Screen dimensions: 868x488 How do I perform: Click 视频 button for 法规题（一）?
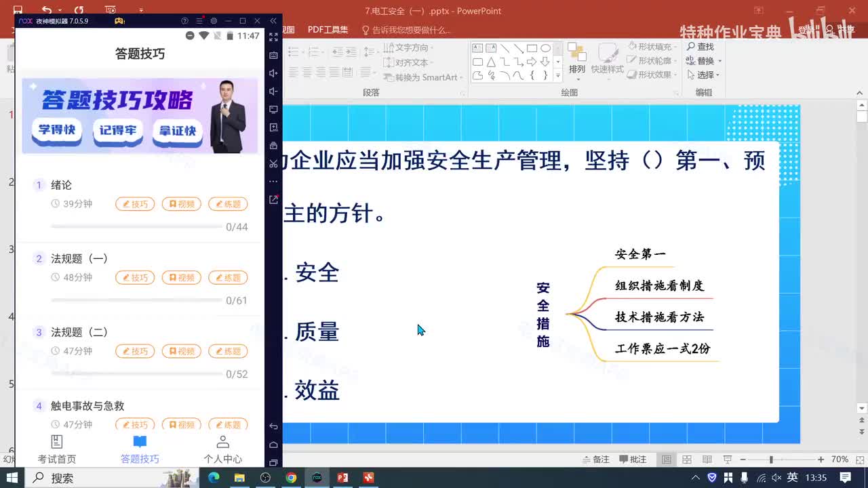tap(181, 278)
